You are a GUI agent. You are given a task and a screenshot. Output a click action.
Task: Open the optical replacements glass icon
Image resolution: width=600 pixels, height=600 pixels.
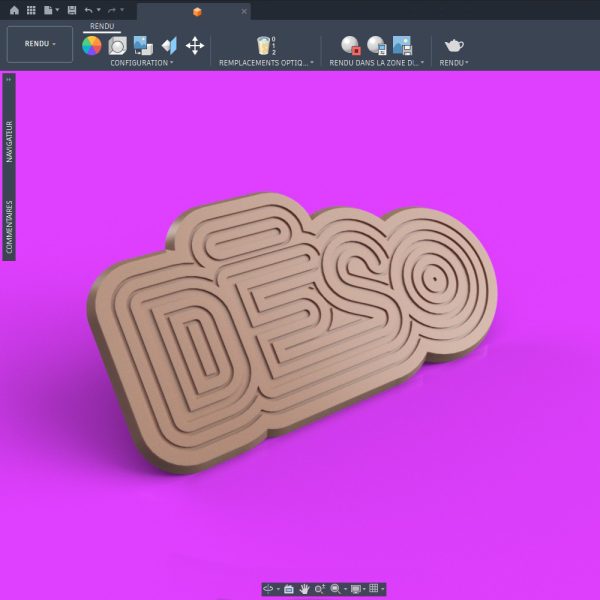click(264, 46)
